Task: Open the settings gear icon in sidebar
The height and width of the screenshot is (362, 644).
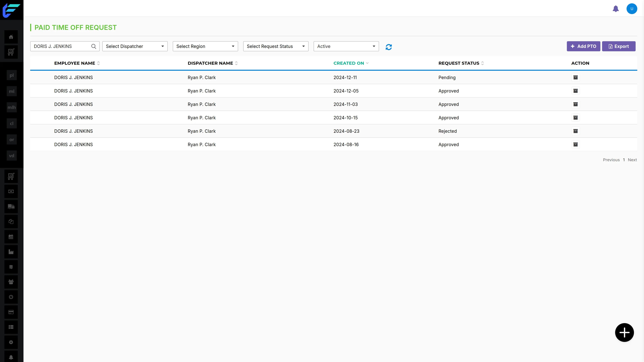Action: coord(11,342)
